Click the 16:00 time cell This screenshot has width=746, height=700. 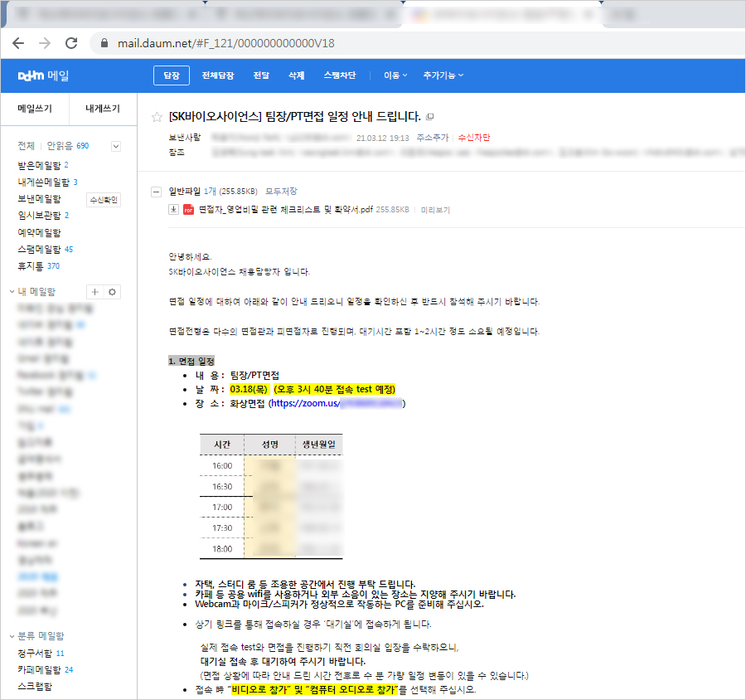pyautogui.click(x=222, y=466)
